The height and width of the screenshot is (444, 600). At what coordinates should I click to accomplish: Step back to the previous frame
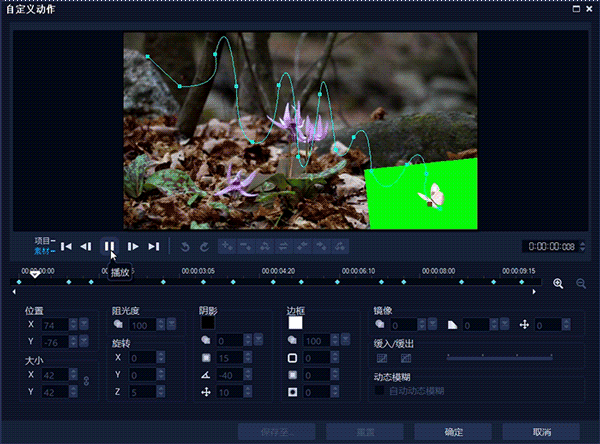[x=86, y=246]
